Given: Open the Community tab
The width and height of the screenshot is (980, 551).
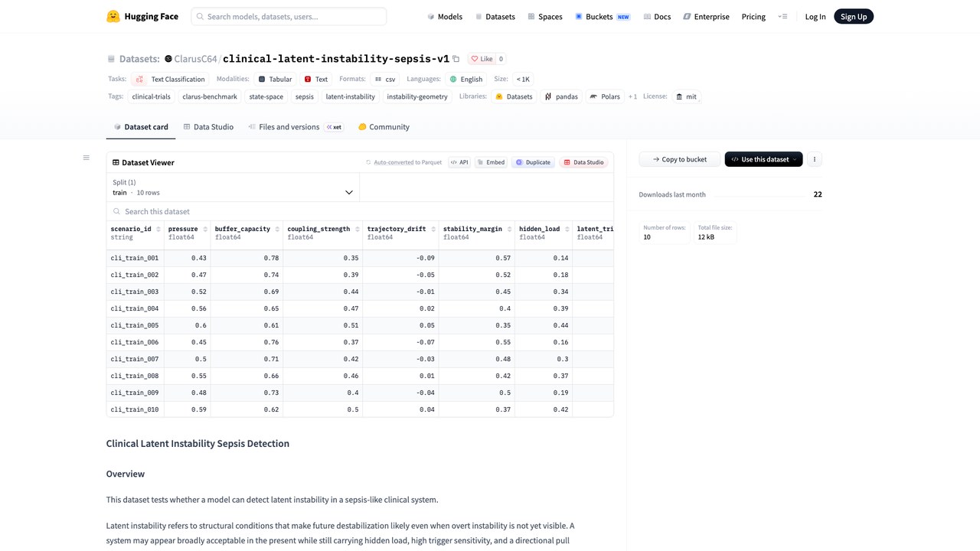Looking at the screenshot, I should click(x=384, y=127).
